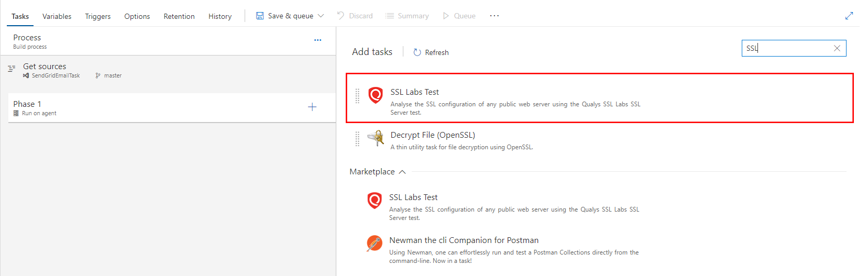
Task: Click the SendGridEmailTask repository name
Action: point(56,76)
